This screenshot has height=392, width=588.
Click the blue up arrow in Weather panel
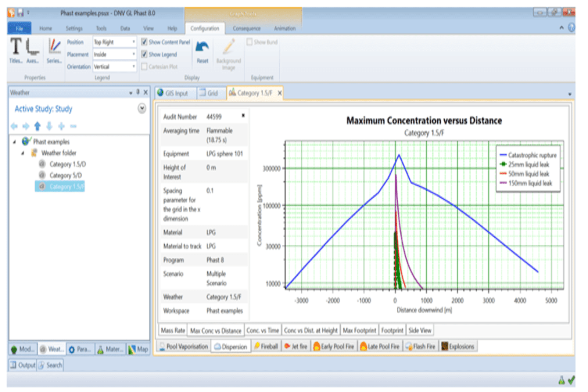pos(37,126)
